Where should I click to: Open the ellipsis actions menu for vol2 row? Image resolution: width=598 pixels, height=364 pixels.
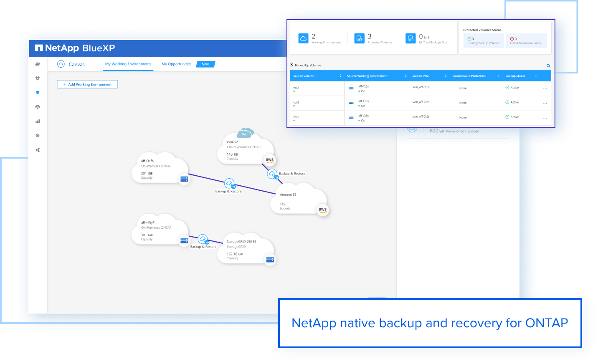[545, 88]
